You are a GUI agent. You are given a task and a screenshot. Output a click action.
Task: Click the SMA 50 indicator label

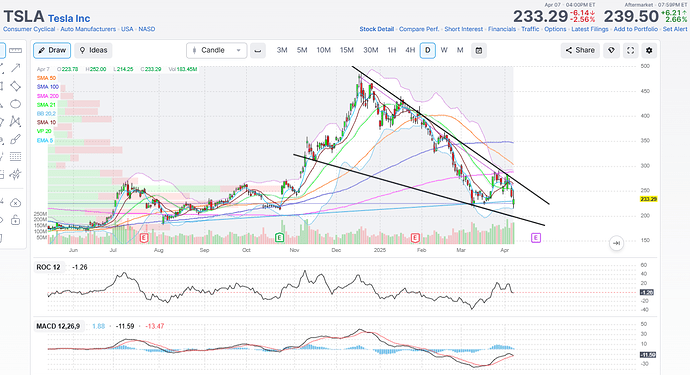(x=46, y=78)
